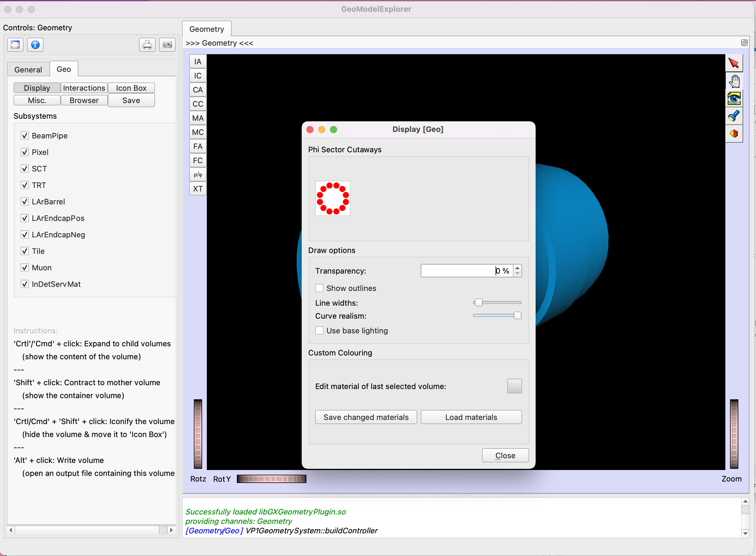
Task: Close the Display [Geo] dialog
Action: coord(505,455)
